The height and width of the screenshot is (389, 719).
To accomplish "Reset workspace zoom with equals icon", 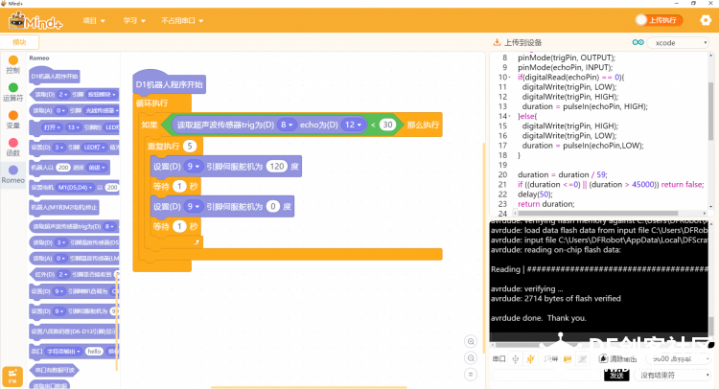I will pyautogui.click(x=470, y=374).
